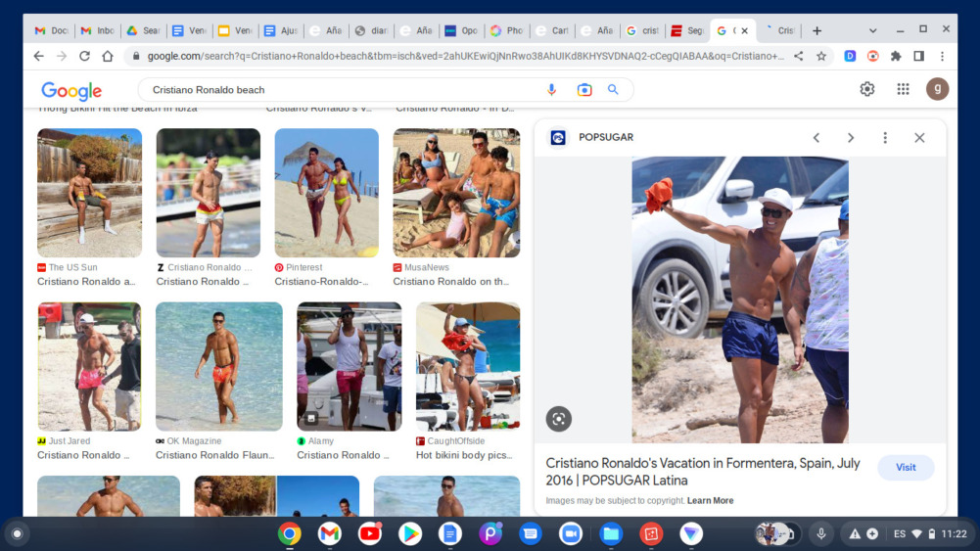Click the D extension icon in toolbar
Screen dimensions: 980x551
(850, 56)
